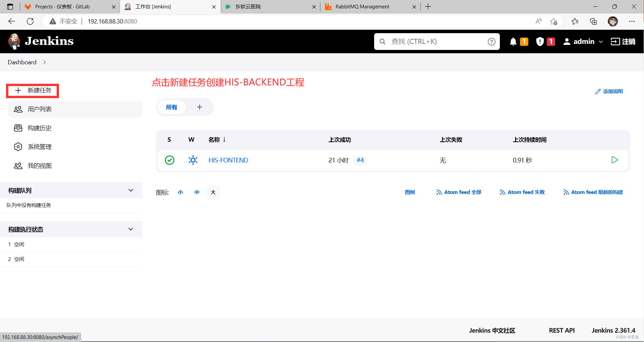The height and width of the screenshot is (342, 644).
Task: Sort by the 名称 column header
Action: [217, 140]
